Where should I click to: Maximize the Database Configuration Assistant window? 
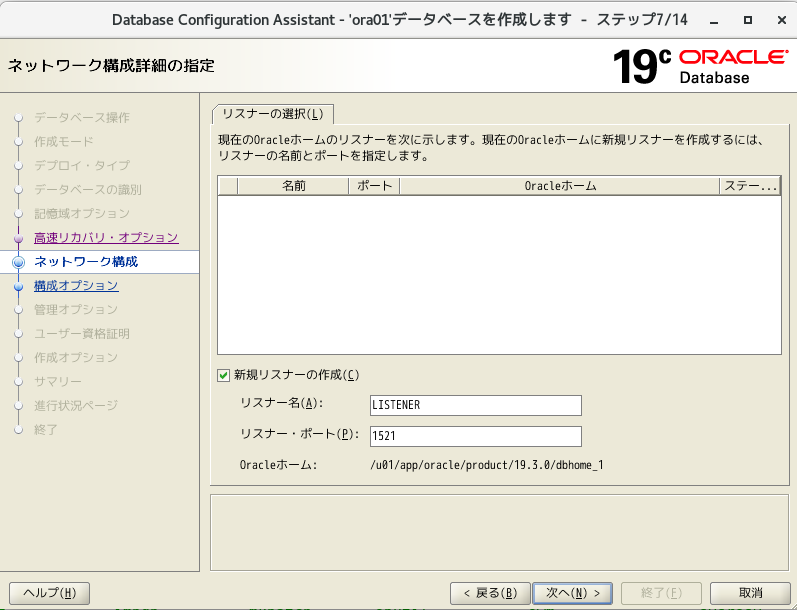click(x=748, y=20)
